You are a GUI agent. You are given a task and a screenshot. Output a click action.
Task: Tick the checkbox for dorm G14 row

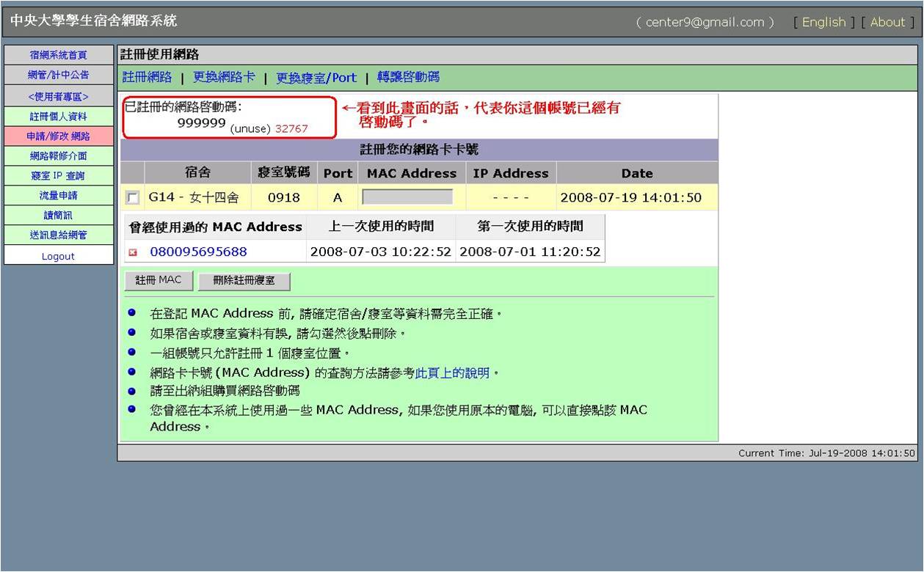(132, 197)
